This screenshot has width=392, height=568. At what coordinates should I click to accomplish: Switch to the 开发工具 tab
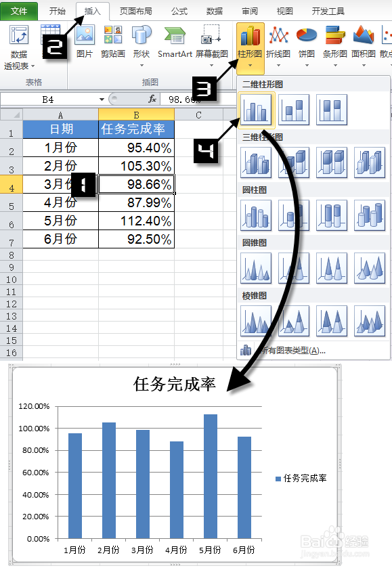tap(328, 12)
